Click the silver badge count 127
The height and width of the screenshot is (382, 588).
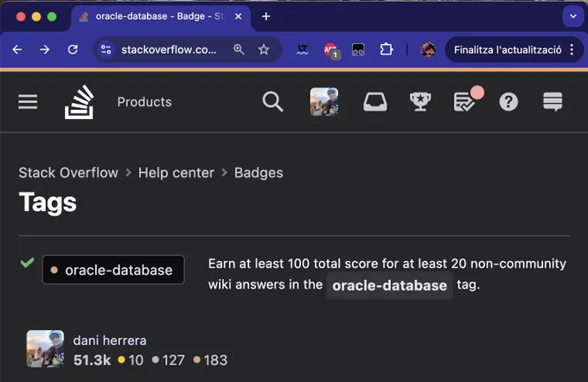click(169, 360)
